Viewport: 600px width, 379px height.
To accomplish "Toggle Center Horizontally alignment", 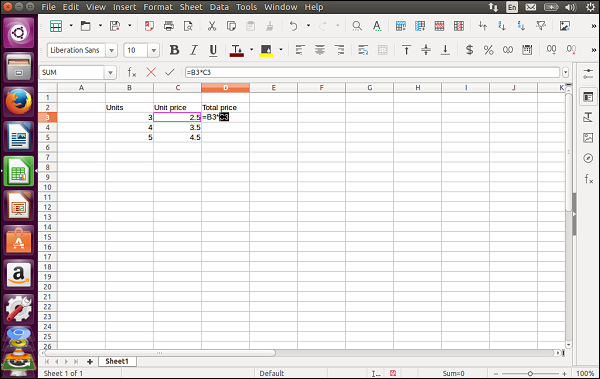I will [320, 50].
